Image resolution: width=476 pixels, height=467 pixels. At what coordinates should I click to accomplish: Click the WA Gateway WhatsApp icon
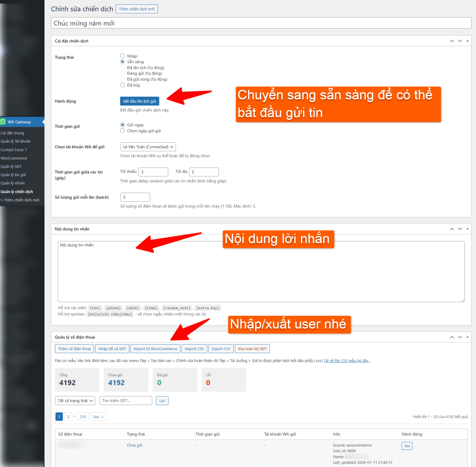(3, 122)
